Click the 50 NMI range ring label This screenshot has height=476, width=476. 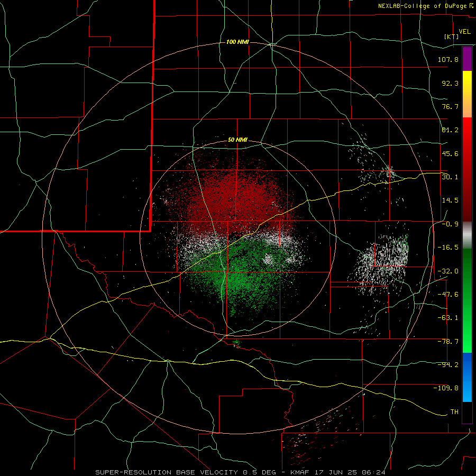[x=237, y=140]
